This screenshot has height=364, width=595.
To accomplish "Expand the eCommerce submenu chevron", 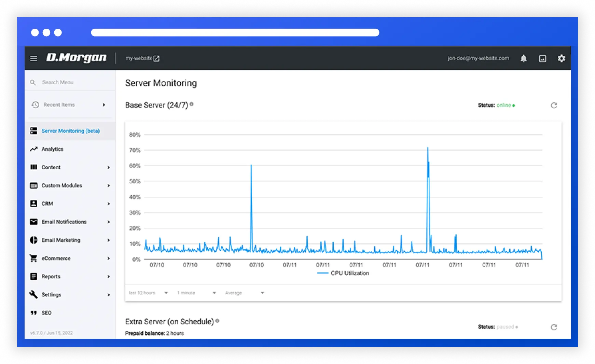I will [109, 258].
